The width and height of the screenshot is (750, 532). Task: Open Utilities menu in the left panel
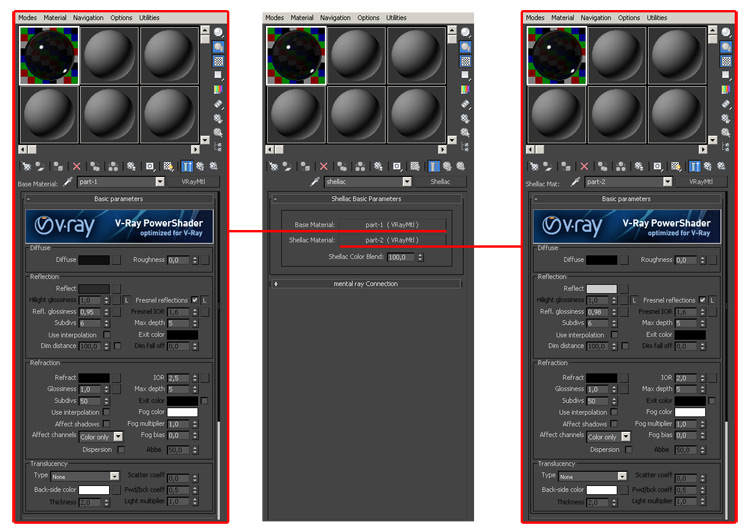tap(148, 17)
